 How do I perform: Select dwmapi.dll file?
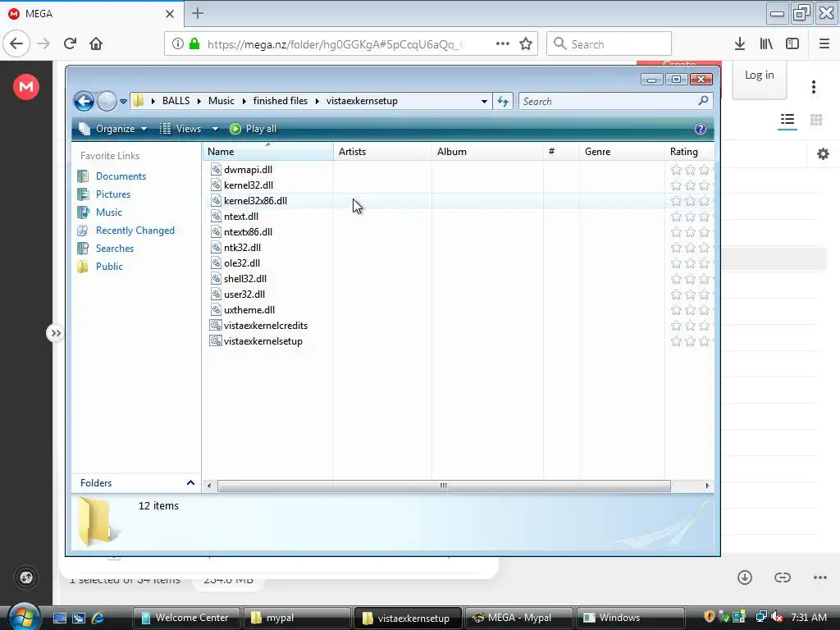[248, 170]
